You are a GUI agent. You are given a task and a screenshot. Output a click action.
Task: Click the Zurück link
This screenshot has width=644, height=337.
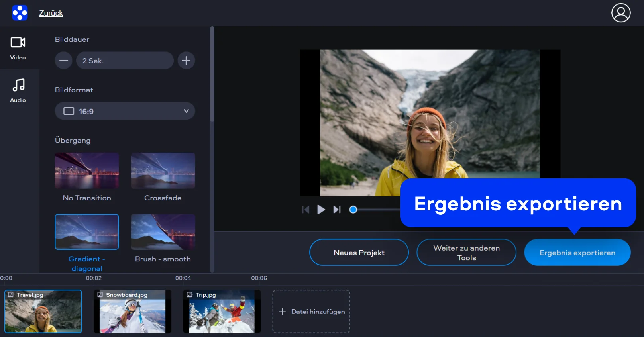[51, 13]
